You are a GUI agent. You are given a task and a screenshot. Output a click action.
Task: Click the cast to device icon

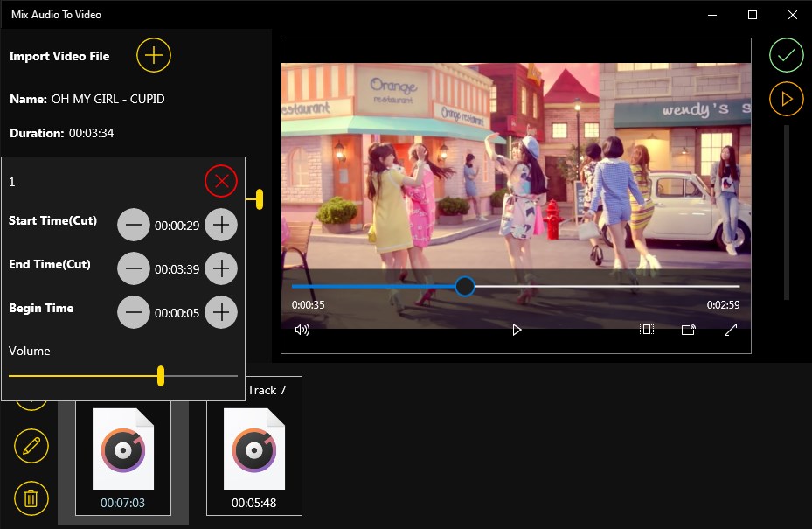(688, 330)
